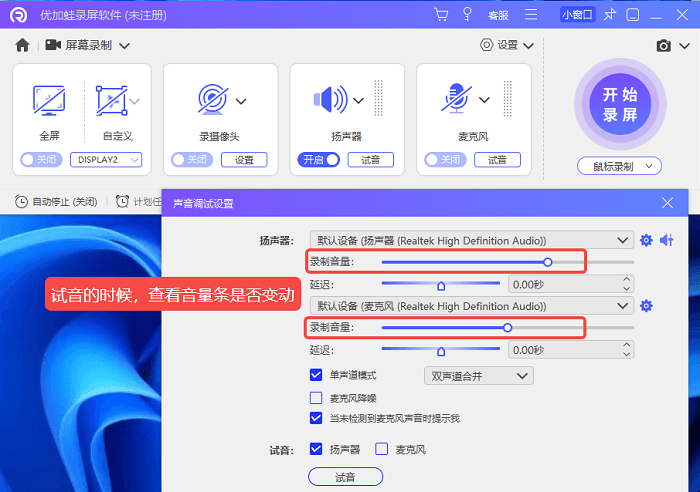Close the 声音调试设置 dialog
Viewport: 700px width, 492px height.
click(x=667, y=203)
